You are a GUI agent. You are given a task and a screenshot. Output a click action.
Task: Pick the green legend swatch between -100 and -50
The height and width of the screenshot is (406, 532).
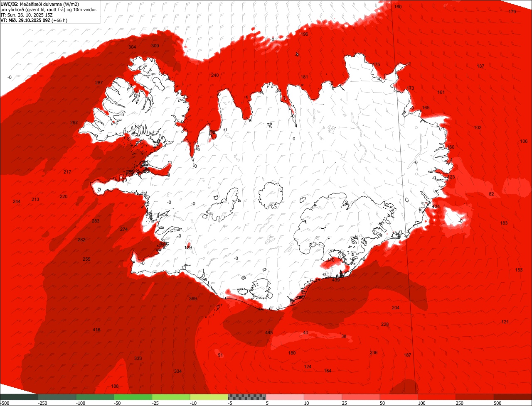pyautogui.click(x=95, y=397)
